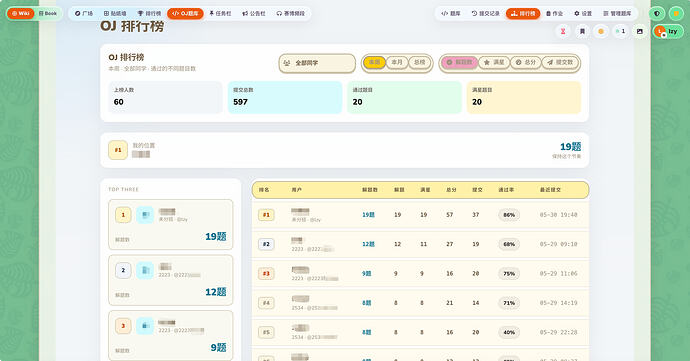
Task: Click the 40% pass rate pill
Action: 509,332
